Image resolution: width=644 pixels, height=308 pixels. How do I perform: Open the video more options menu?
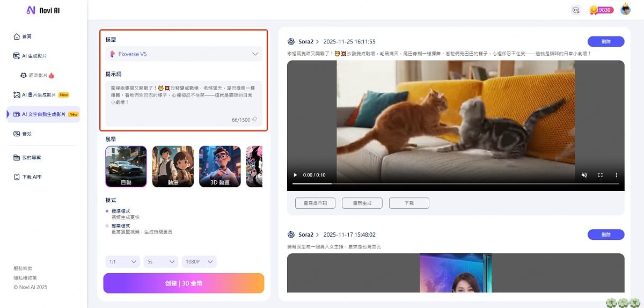click(x=616, y=175)
